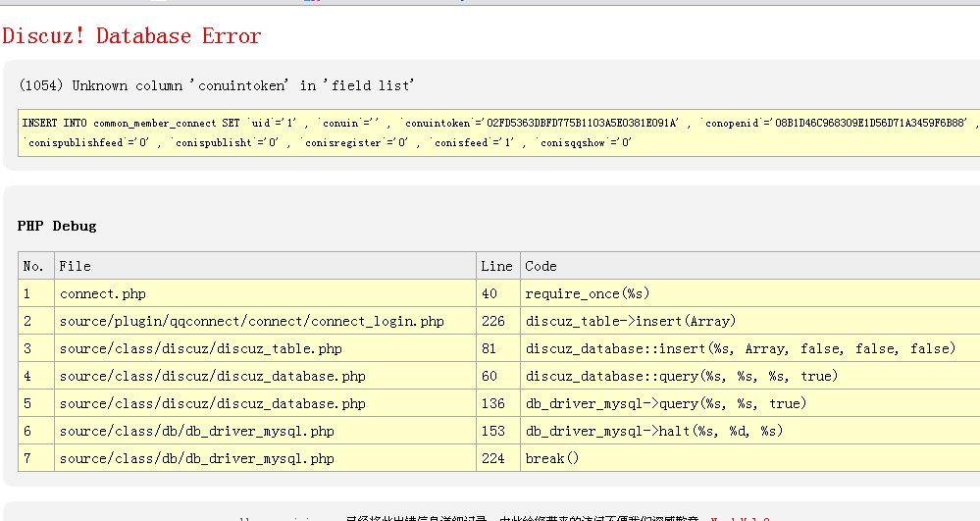Click the db_driver_mysql.php row with line 224
This screenshot has height=521, width=980.
coord(197,458)
